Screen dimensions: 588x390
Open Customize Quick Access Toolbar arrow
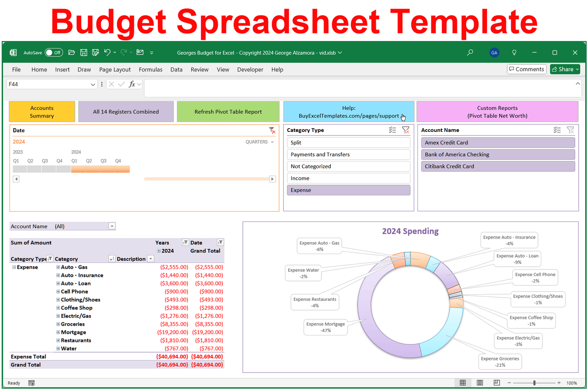point(151,53)
